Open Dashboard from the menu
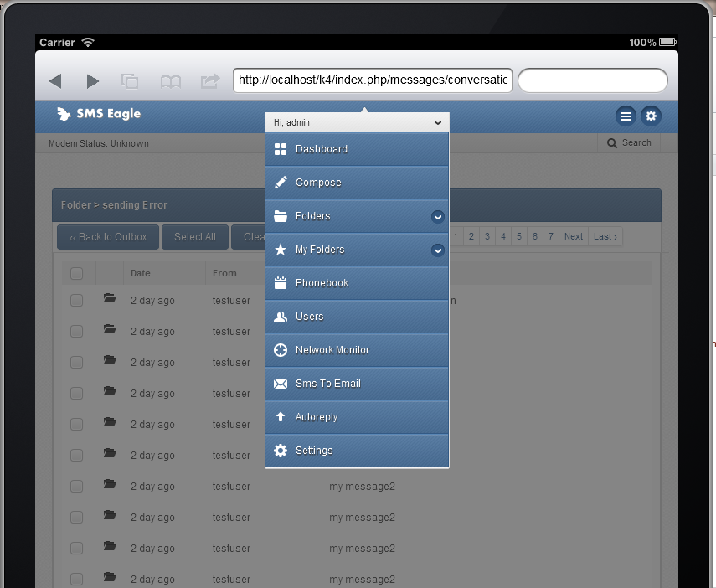Screen dimensions: 716x588 coord(357,149)
